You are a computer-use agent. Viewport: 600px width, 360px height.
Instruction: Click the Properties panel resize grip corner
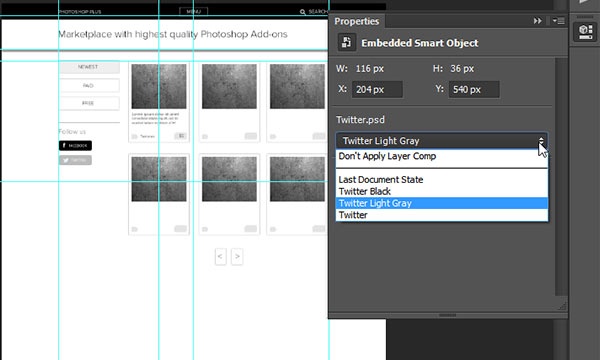tap(562, 306)
